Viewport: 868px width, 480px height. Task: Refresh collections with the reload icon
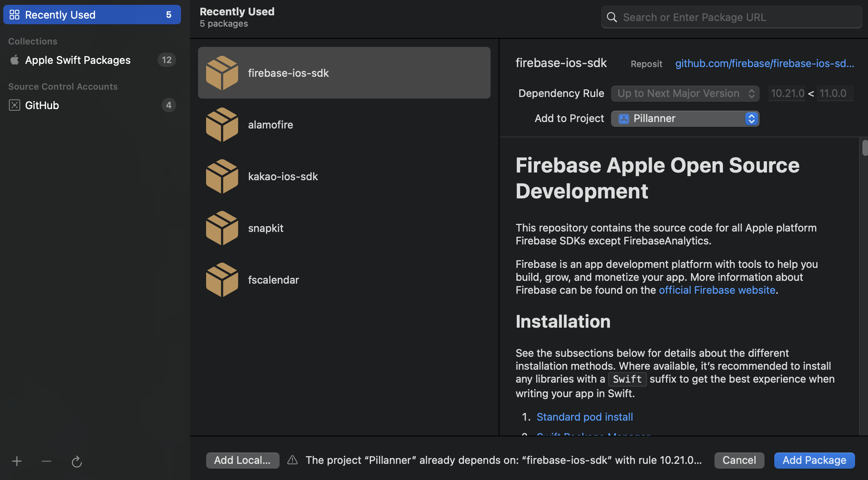(77, 461)
